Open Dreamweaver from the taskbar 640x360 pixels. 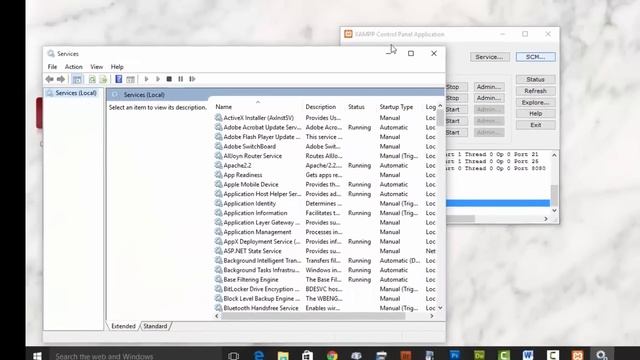pyautogui.click(x=479, y=356)
